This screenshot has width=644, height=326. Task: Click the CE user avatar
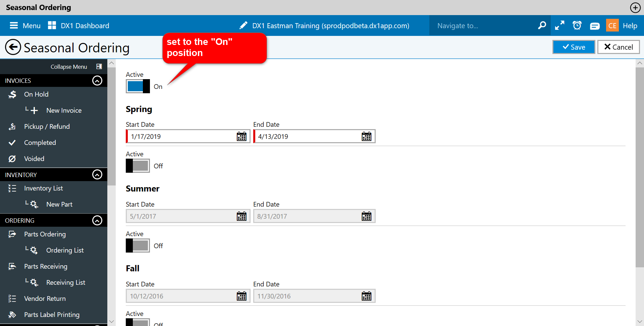(612, 25)
